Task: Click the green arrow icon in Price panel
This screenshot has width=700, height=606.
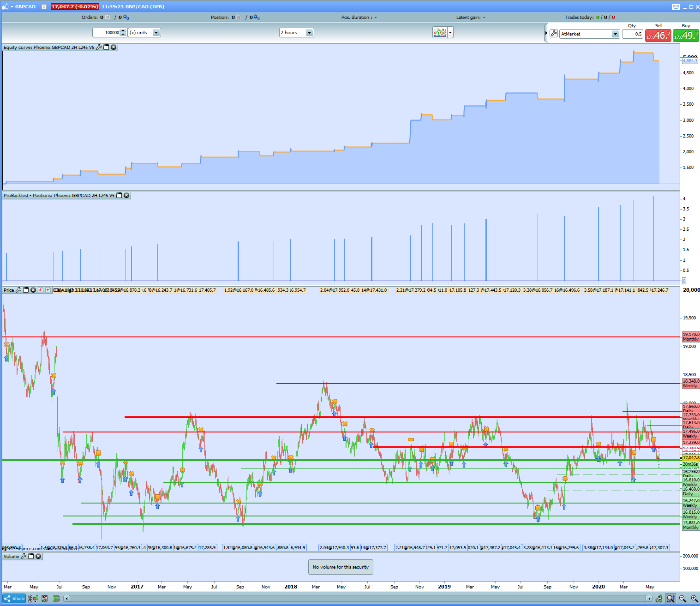Action: [48, 290]
